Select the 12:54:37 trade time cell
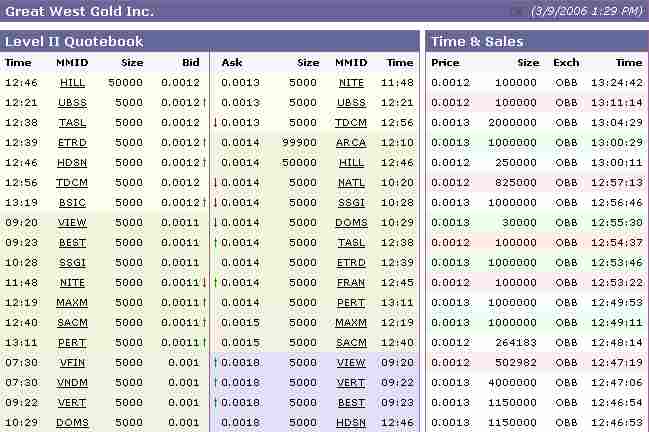 click(x=617, y=243)
